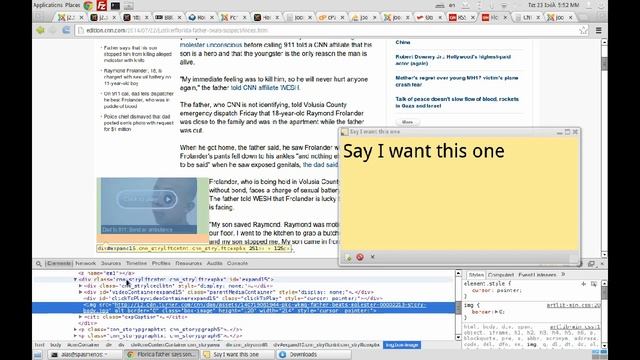Show more sidebar tabs with the chevron

tap(563, 275)
